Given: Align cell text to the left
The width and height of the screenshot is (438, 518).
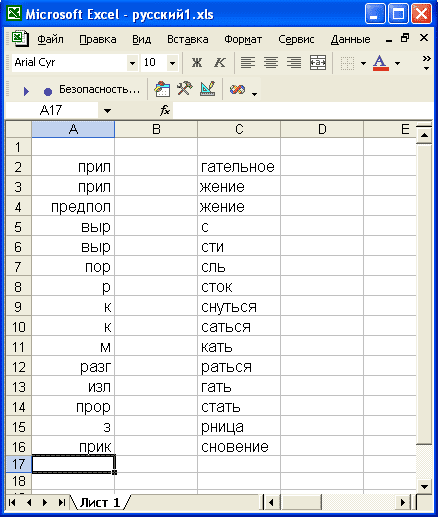Looking at the screenshot, I should (248, 62).
